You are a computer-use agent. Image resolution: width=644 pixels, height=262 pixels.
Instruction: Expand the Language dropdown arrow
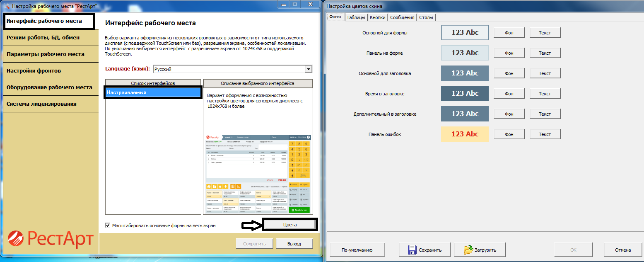click(308, 69)
